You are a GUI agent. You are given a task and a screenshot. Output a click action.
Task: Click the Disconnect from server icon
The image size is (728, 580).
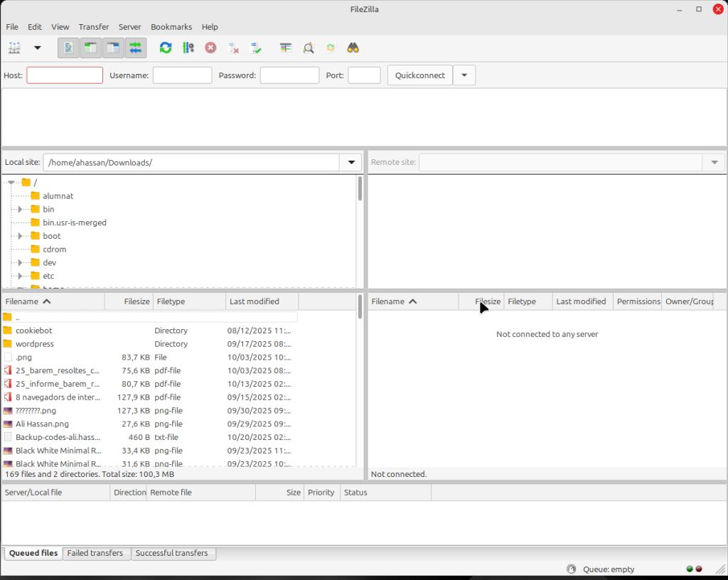point(233,48)
